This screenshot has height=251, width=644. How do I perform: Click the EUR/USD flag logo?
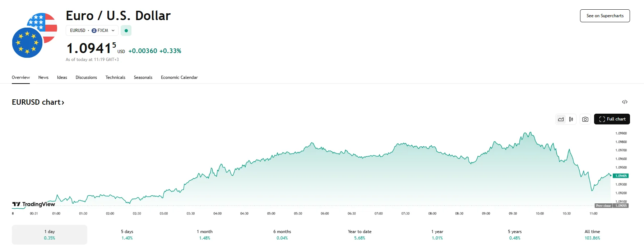34,35
